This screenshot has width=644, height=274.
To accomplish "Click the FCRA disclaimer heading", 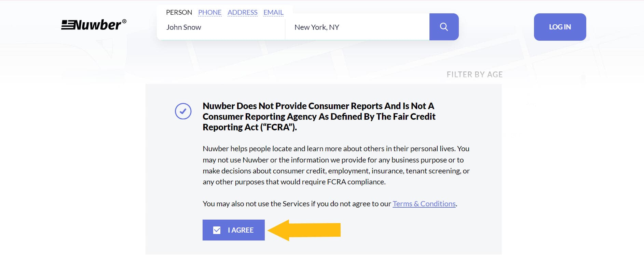I will [318, 116].
